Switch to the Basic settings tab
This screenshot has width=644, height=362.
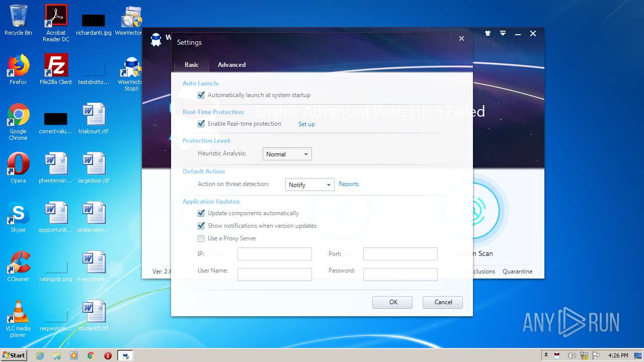click(x=192, y=65)
